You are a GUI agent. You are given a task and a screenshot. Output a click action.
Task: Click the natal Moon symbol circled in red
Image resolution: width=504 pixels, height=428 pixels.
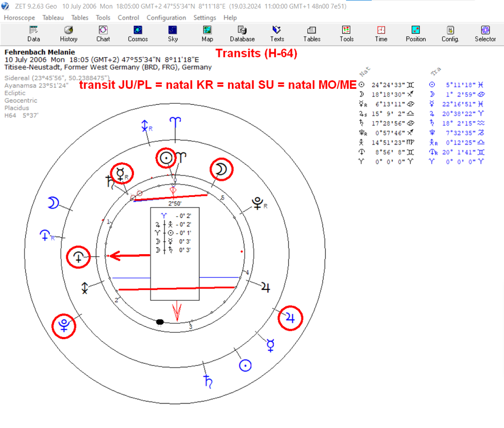tap(221, 169)
